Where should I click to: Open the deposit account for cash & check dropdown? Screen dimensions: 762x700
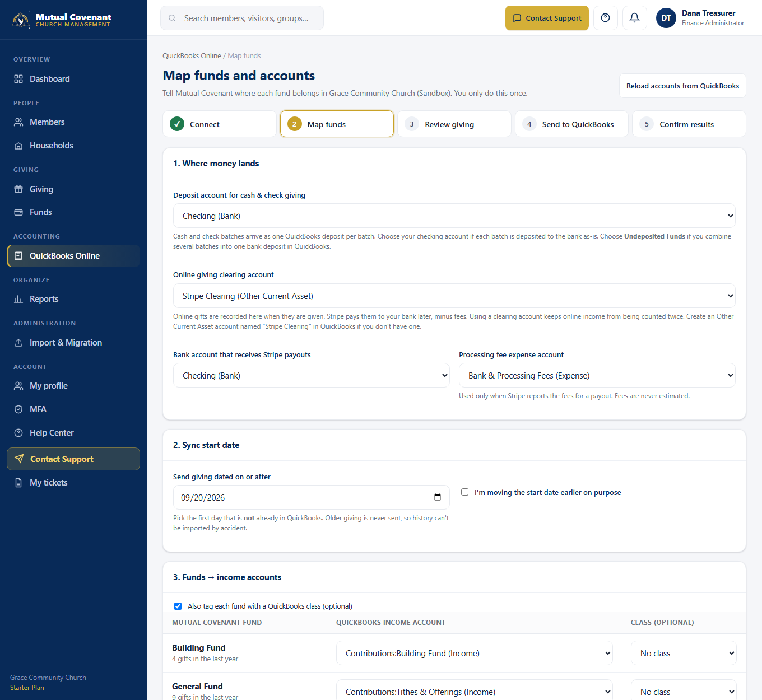point(454,216)
